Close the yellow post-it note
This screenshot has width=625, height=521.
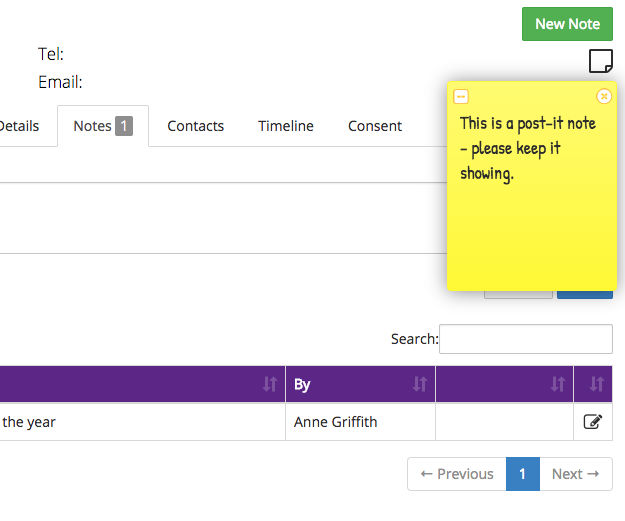(604, 96)
